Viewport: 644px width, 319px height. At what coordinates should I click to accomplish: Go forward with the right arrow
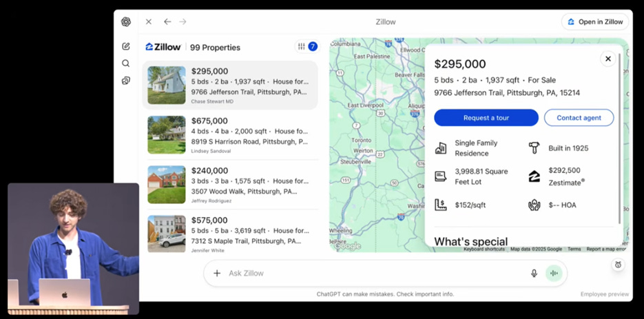click(183, 22)
